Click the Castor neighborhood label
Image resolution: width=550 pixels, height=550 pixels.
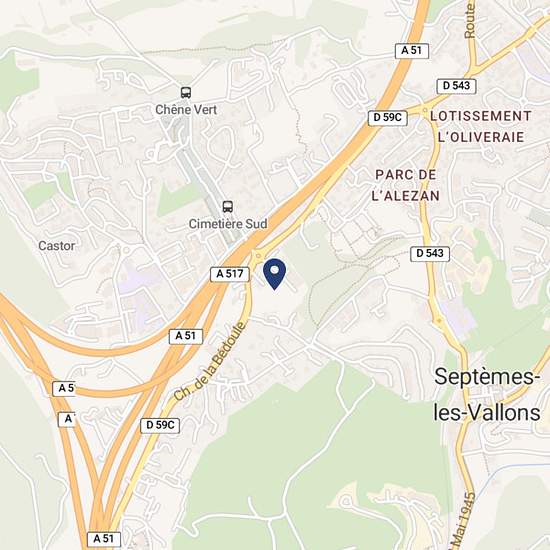(56, 246)
